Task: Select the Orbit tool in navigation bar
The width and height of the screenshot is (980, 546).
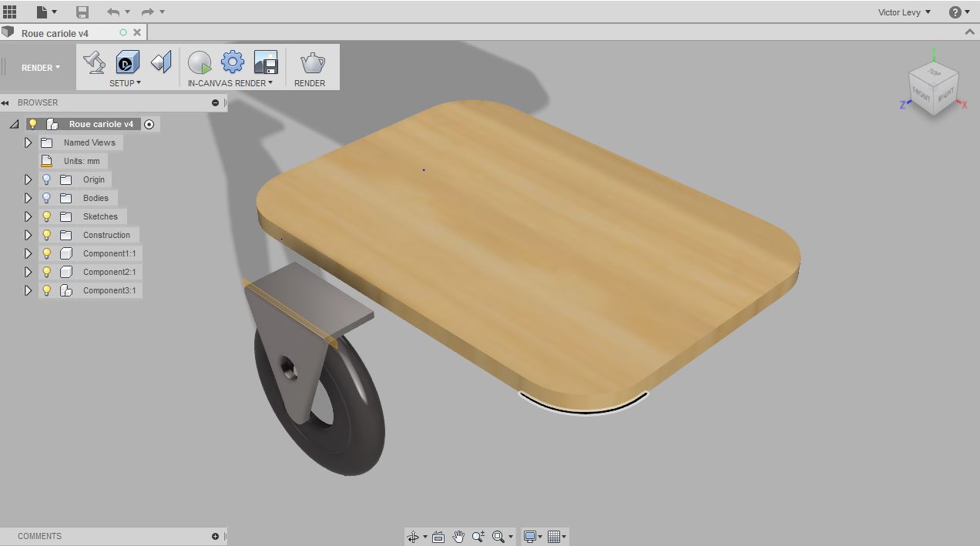Action: 413,537
